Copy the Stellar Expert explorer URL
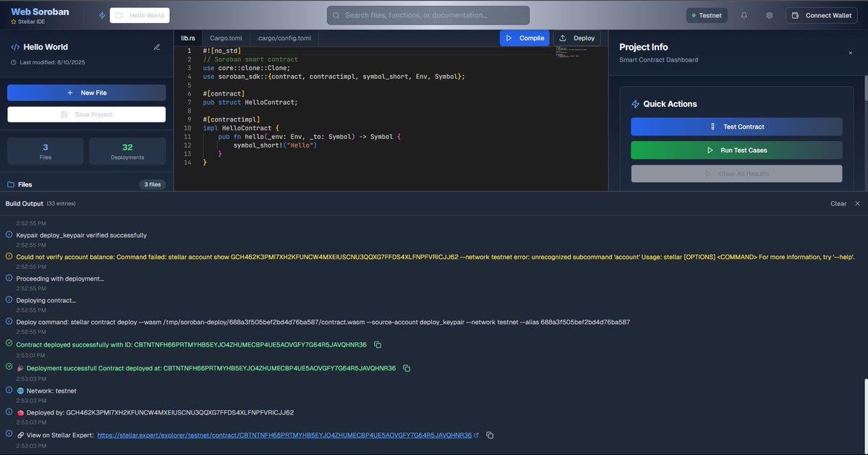The width and height of the screenshot is (868, 455). coord(490,435)
